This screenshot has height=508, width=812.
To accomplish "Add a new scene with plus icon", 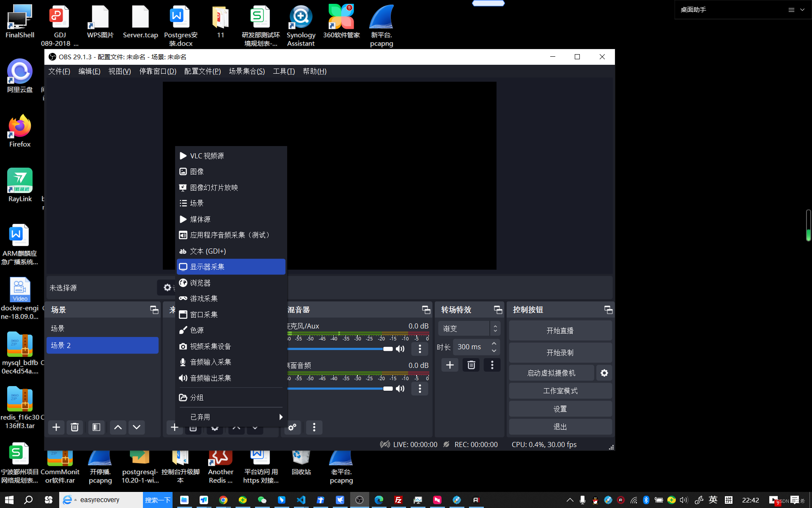I will [56, 427].
